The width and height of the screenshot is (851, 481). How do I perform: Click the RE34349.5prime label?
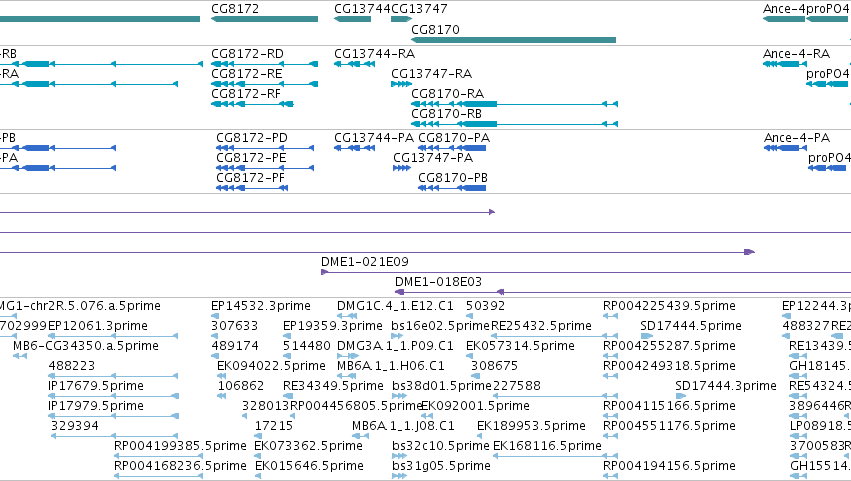[x=333, y=386]
